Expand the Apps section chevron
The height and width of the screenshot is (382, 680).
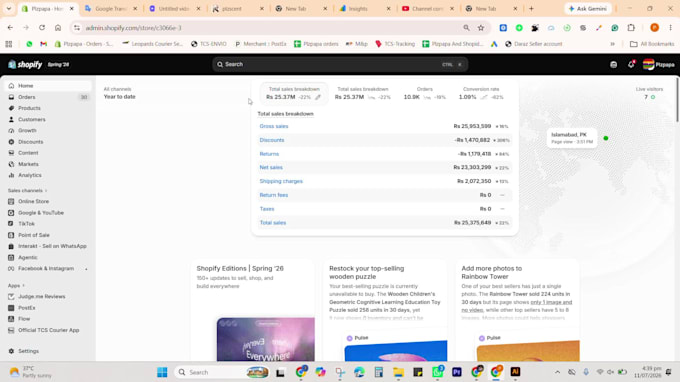pyautogui.click(x=23, y=286)
